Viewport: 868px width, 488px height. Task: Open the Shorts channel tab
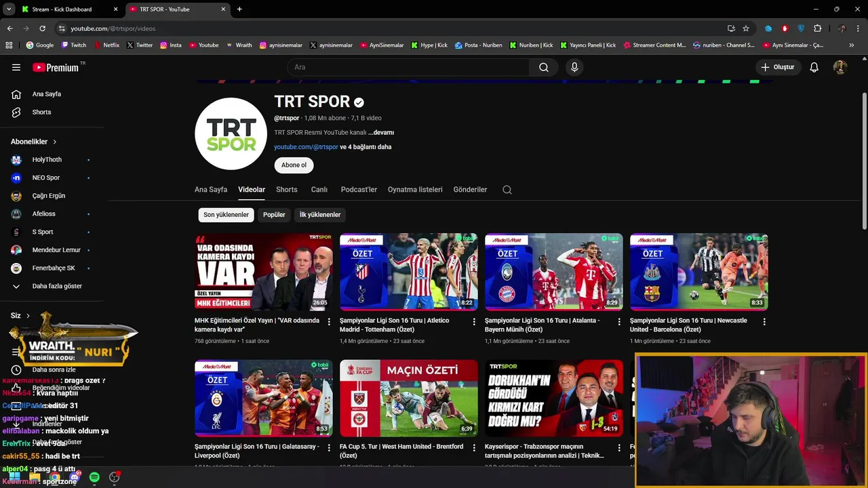pos(287,190)
